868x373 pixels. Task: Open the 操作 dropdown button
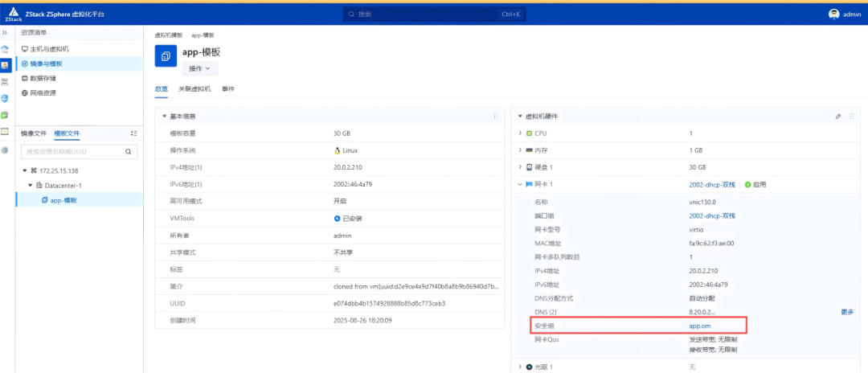200,68
